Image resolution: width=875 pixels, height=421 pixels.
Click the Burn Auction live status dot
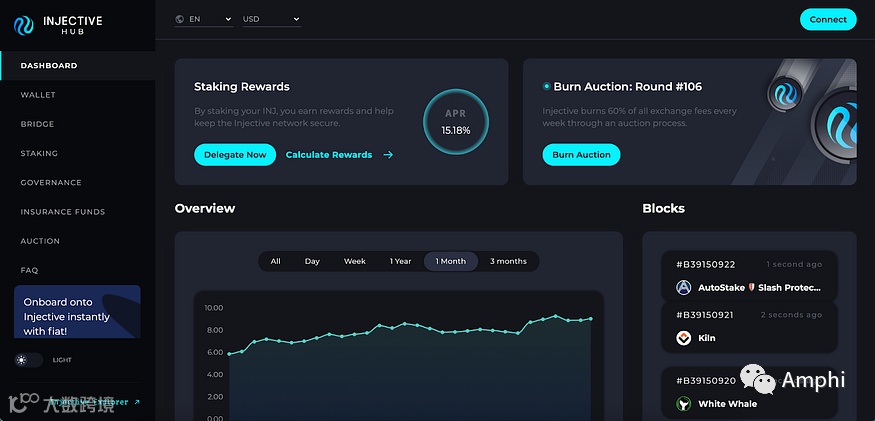[x=546, y=87]
